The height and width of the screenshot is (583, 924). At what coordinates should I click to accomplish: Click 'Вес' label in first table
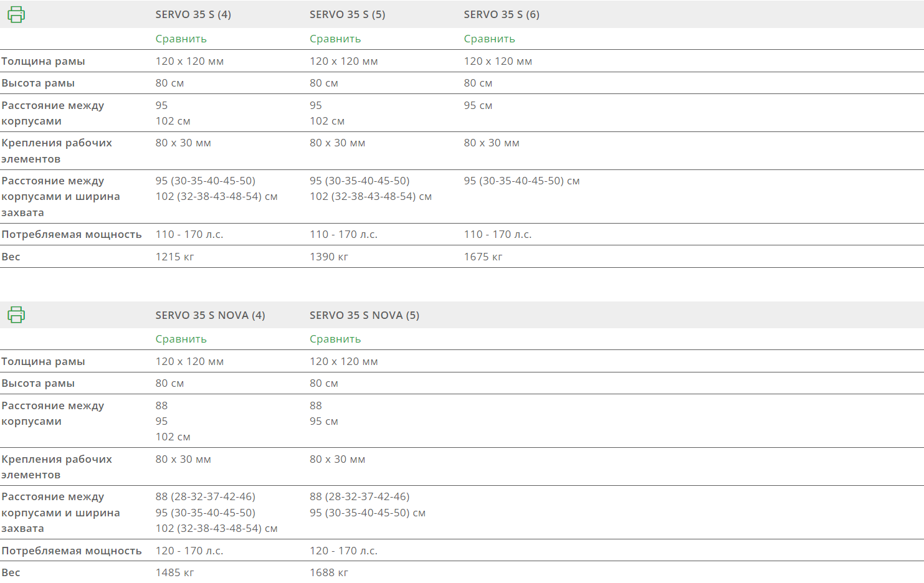11,257
